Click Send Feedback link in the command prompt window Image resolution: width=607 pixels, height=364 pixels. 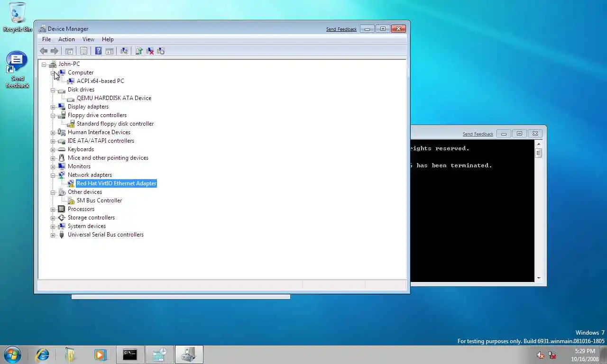(x=478, y=134)
